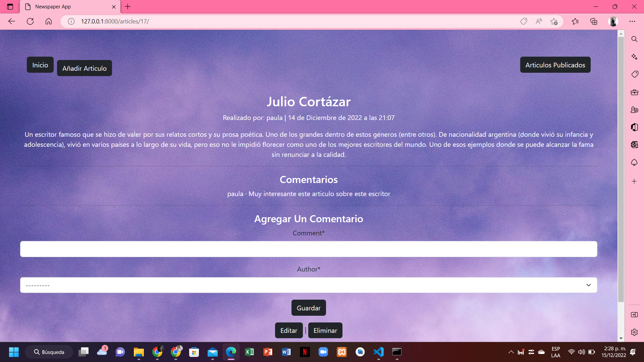Open browser Settings and more menu
This screenshot has width=644, height=362.
click(x=632, y=21)
